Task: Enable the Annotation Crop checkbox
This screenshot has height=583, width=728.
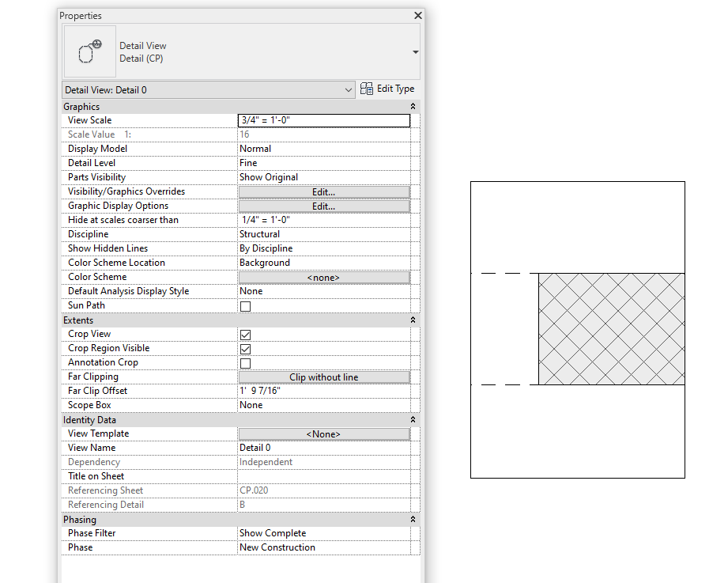Action: (245, 362)
